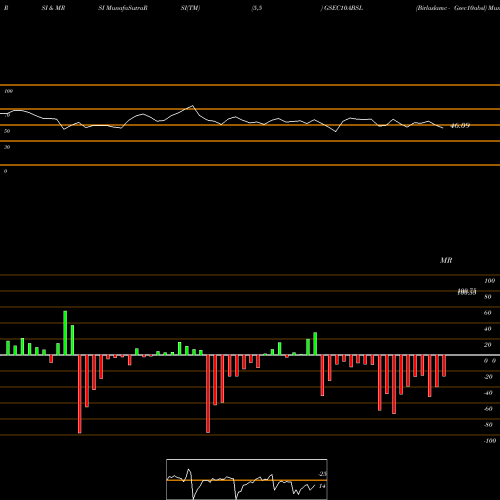Image resolution: width=500 pixels, height=500 pixels.
Task: Click the '-100' label on MR axis
Action: point(490,441)
